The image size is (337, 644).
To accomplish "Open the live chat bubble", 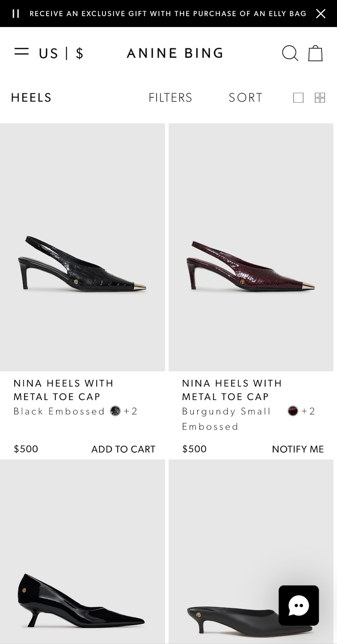I will click(x=299, y=605).
